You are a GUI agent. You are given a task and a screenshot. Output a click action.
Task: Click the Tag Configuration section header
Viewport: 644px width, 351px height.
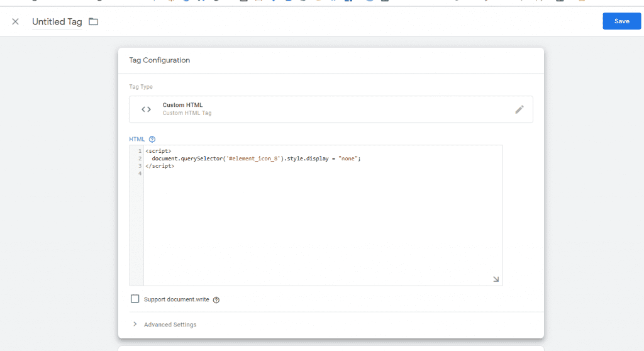[159, 60]
